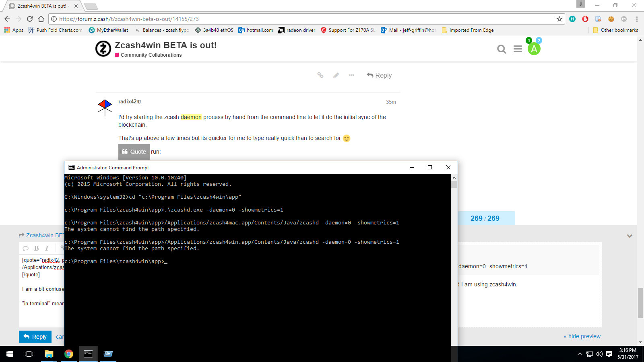Toggle Italic in the composer toolbar
Viewport: 644px width, 362px height.
pyautogui.click(x=47, y=248)
